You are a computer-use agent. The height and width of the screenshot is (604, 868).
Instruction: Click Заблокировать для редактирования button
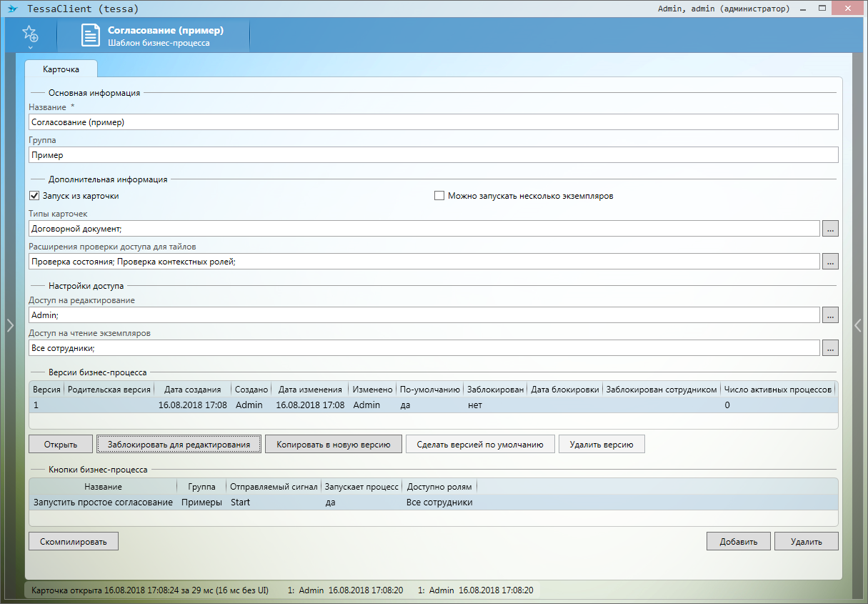pos(179,444)
